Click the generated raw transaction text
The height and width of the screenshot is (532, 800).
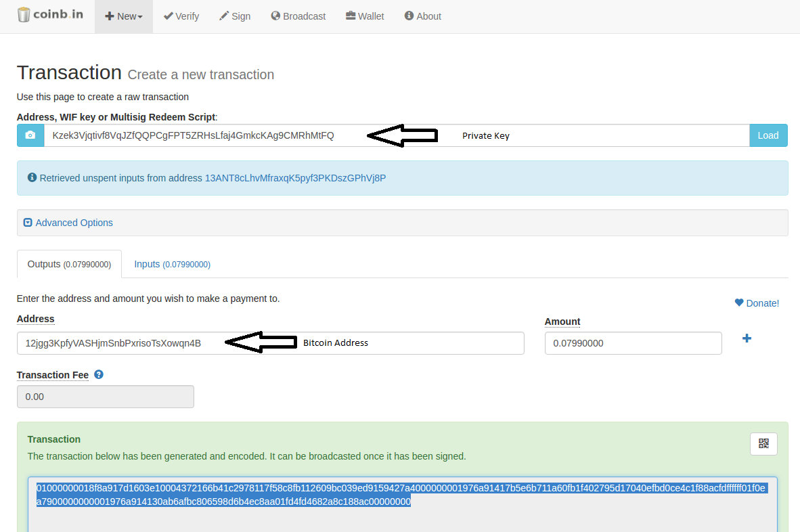pyautogui.click(x=402, y=495)
